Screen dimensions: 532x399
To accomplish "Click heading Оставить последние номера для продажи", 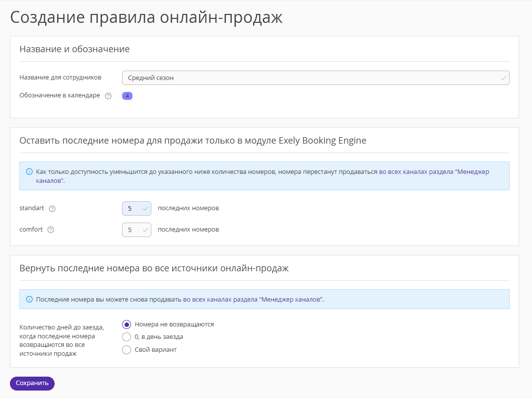I will pyautogui.click(x=193, y=141).
